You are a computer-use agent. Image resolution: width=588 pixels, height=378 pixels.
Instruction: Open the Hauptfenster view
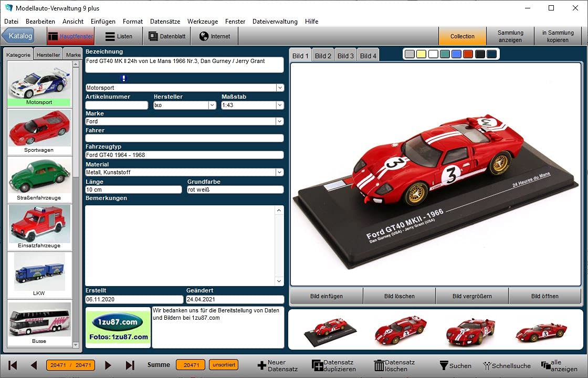click(70, 36)
